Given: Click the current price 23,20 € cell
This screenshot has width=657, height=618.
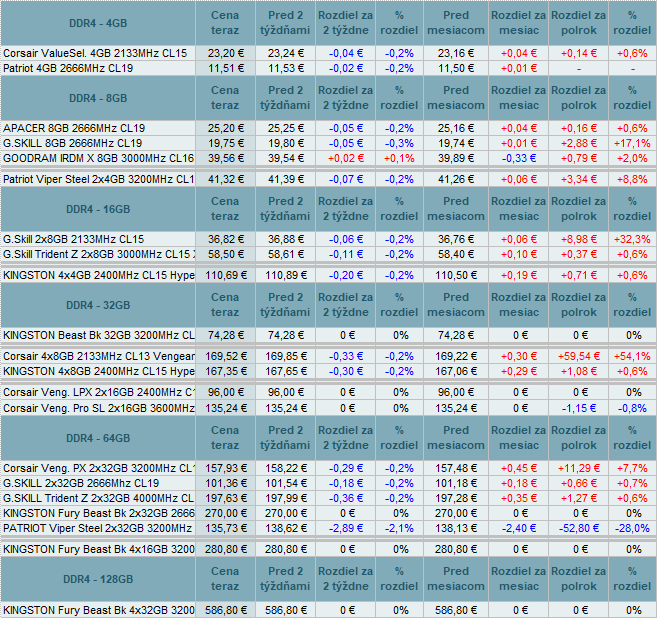Looking at the screenshot, I should click(x=225, y=53).
